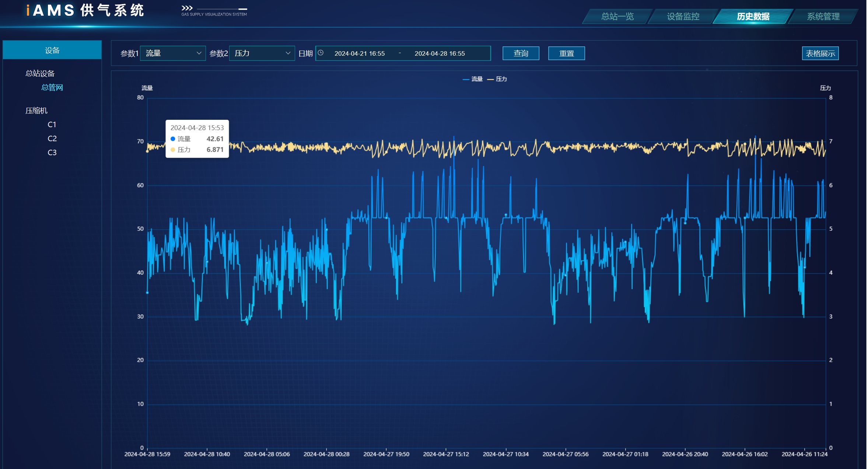The width and height of the screenshot is (868, 469).
Task: Open the 总站一览 tab
Action: [x=617, y=16]
